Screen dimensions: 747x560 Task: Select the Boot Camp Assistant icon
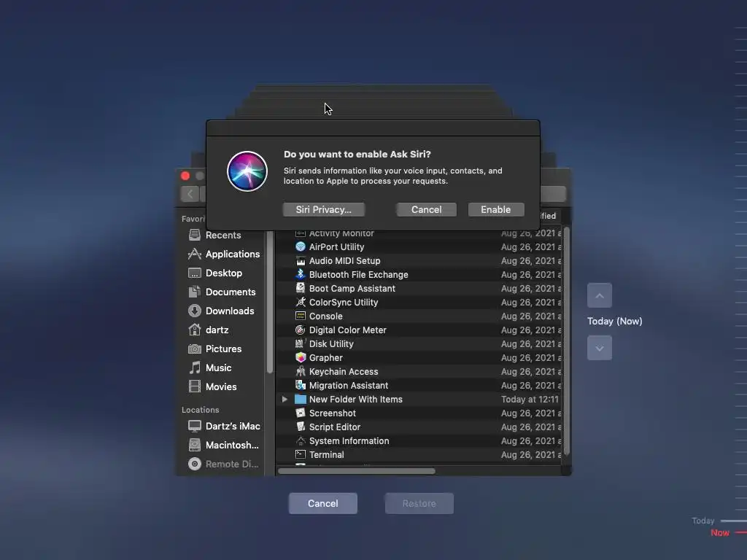pos(300,288)
